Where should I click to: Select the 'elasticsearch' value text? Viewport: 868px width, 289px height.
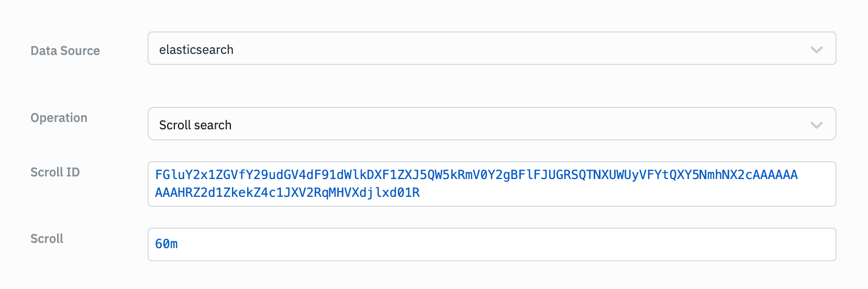(x=196, y=50)
